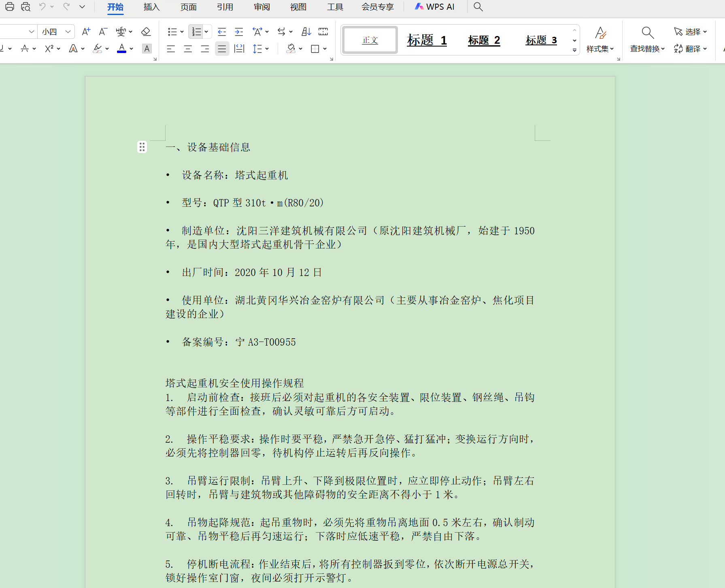Screen dimensions: 725x588
Task: Click the print icon
Action: point(10,6)
